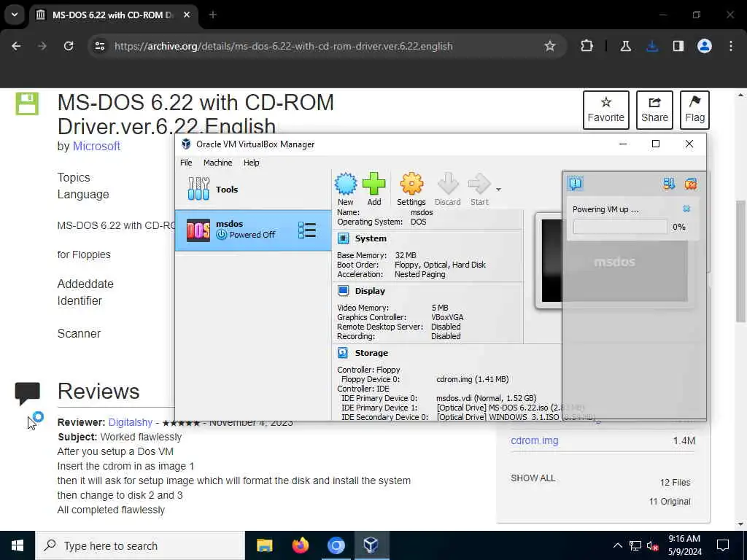Click the Reviews speech bubble icon
Image resolution: width=747 pixels, height=560 pixels.
[27, 393]
